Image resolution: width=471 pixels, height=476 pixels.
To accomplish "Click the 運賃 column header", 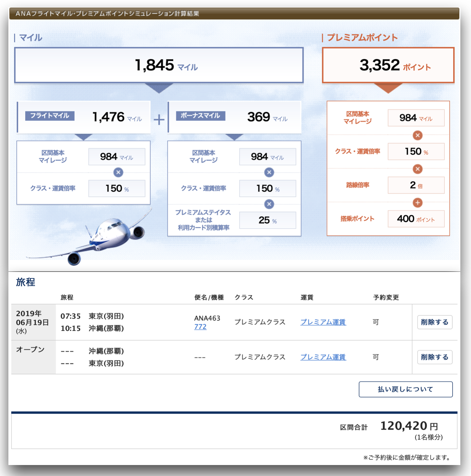I will (307, 297).
